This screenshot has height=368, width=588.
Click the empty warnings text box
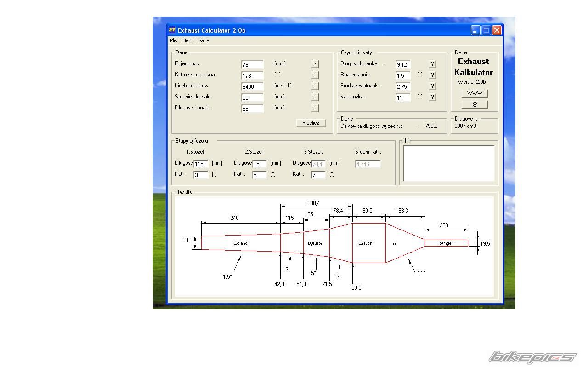point(449,163)
